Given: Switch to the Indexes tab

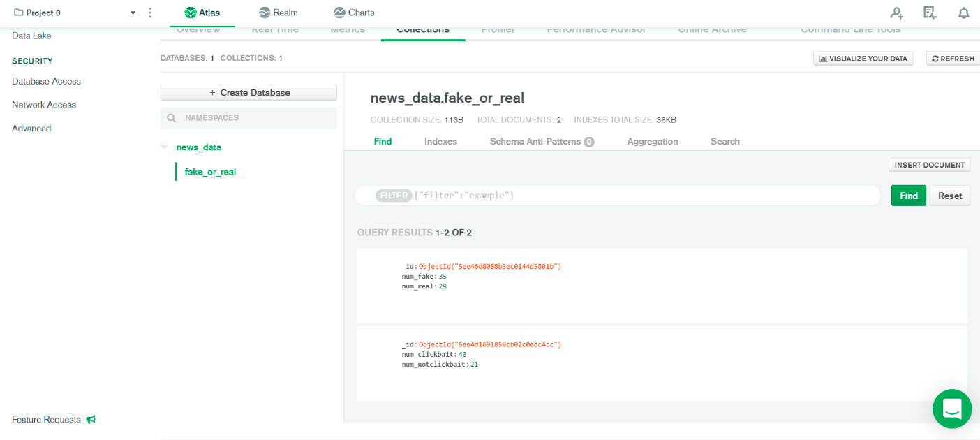Looking at the screenshot, I should click(440, 141).
